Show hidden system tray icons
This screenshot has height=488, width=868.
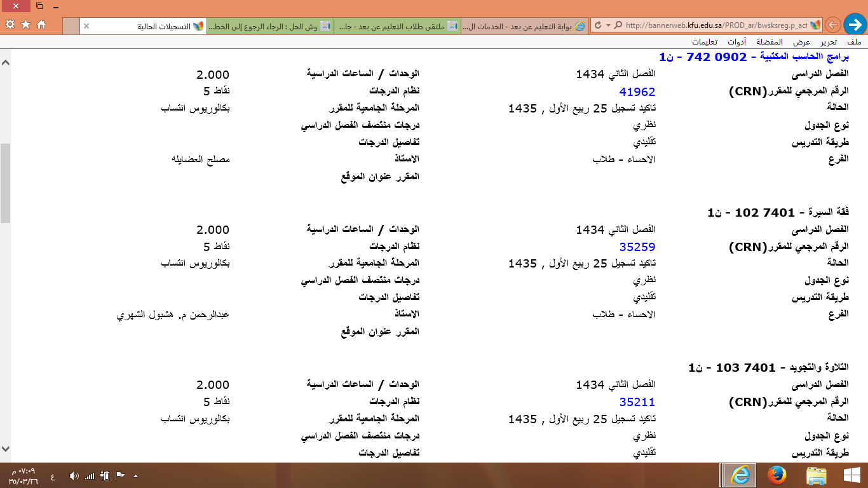coord(135,476)
